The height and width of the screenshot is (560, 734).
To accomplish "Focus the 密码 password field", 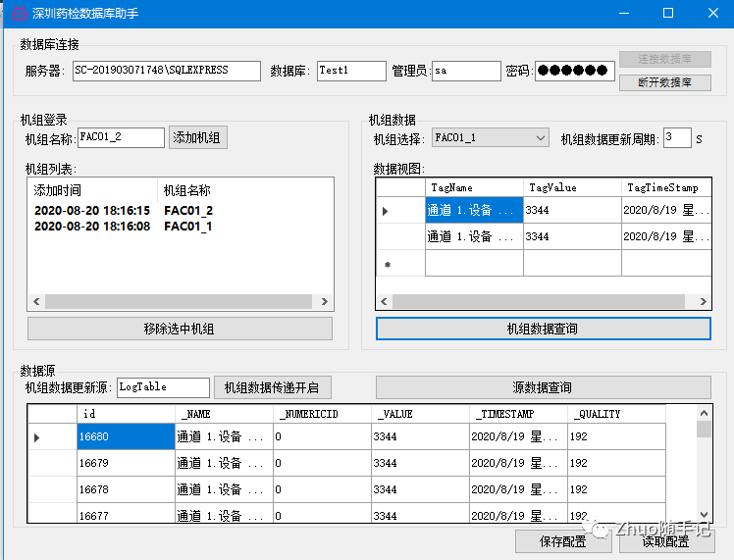I will click(575, 72).
